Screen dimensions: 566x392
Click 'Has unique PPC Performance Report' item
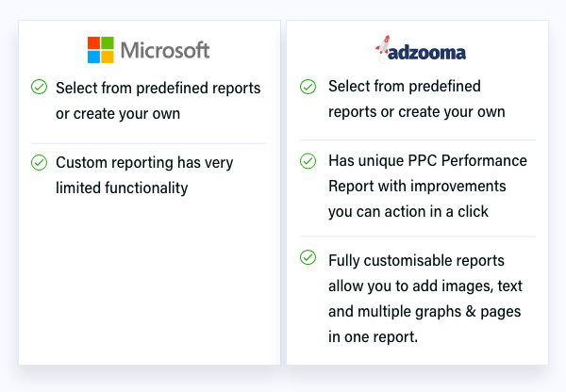427,186
